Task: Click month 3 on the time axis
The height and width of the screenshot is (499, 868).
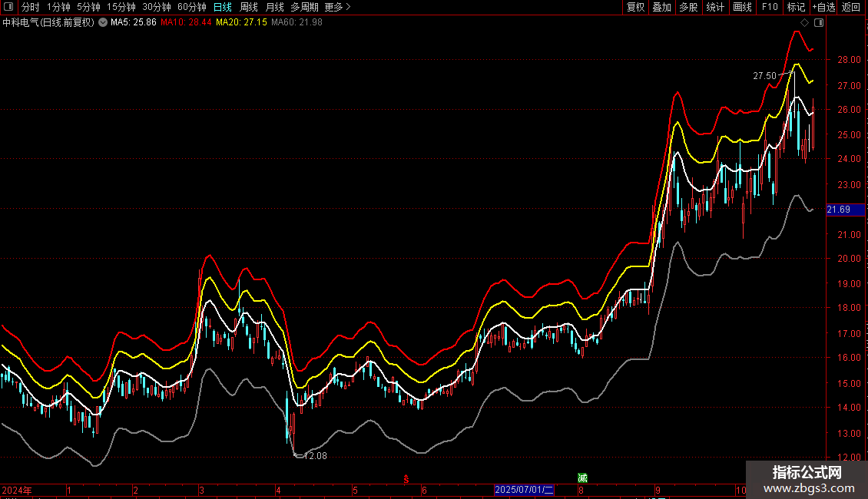Action: pyautogui.click(x=201, y=490)
